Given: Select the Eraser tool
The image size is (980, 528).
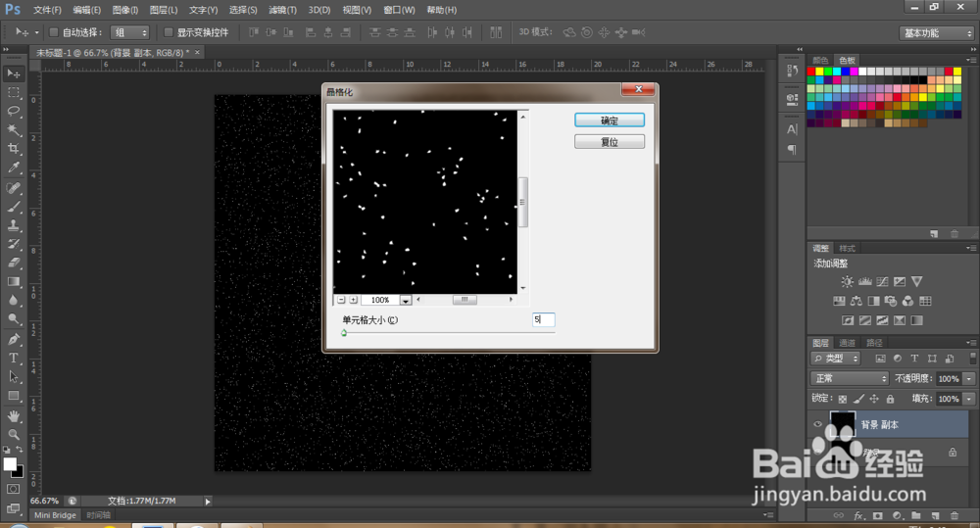Looking at the screenshot, I should click(x=13, y=264).
